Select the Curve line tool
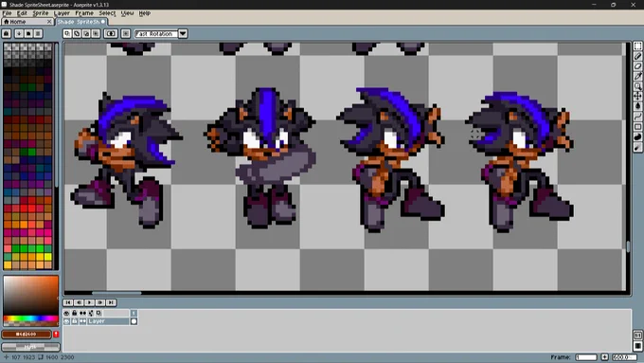 tap(637, 117)
